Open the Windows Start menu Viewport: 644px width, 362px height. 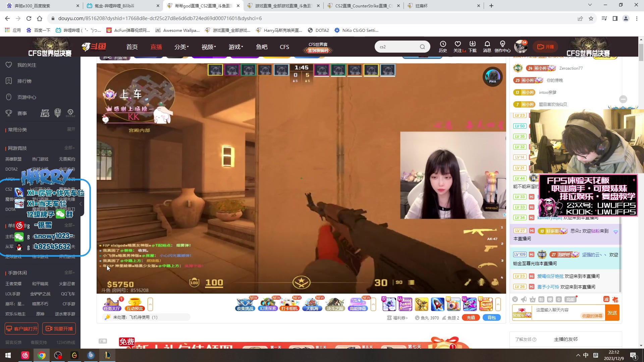coord(8,355)
